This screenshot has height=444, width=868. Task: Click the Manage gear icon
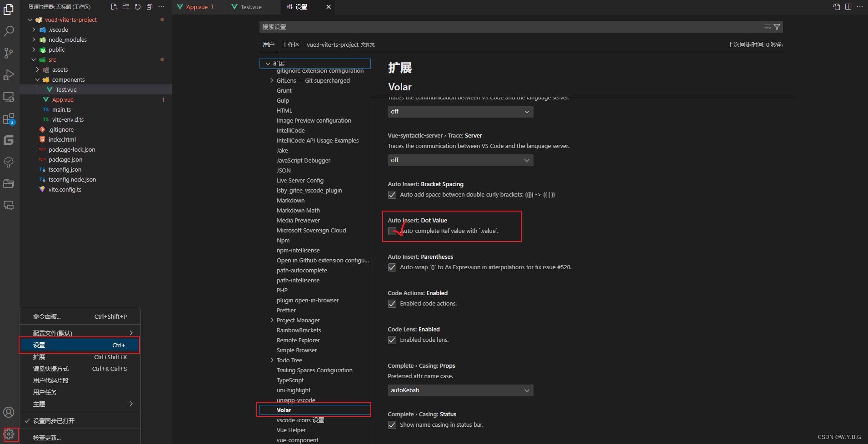[x=9, y=434]
